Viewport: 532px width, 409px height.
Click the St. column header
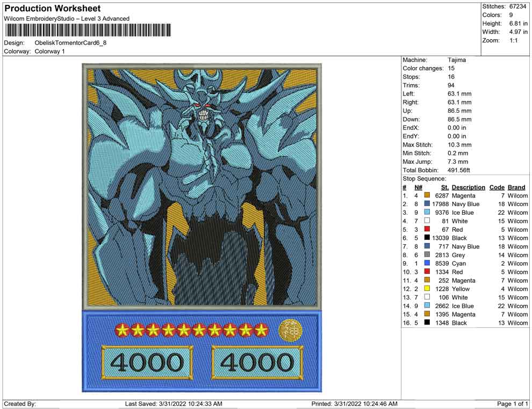(445, 187)
